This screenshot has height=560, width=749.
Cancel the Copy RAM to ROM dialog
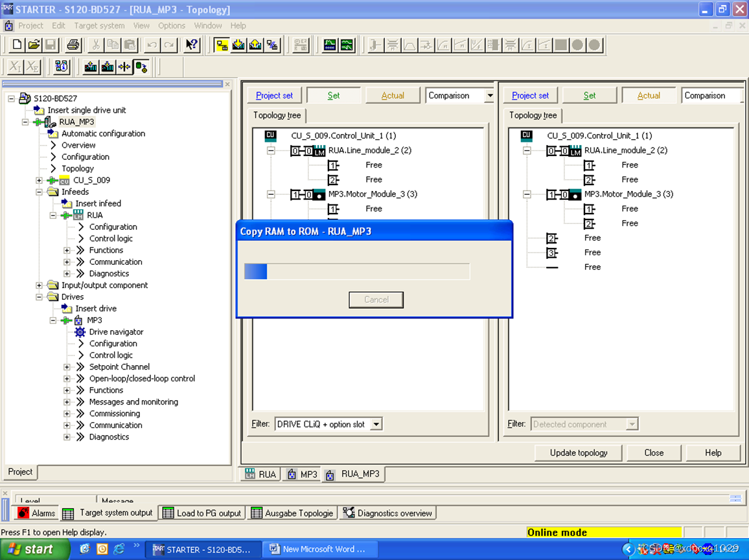pyautogui.click(x=376, y=300)
